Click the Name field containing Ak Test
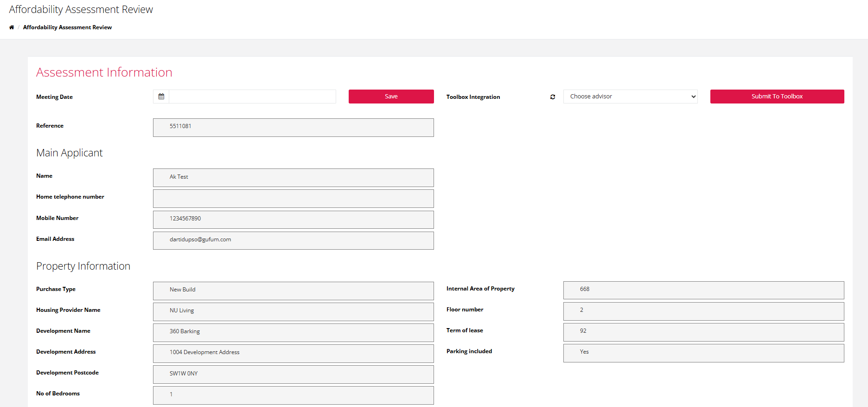 [293, 177]
